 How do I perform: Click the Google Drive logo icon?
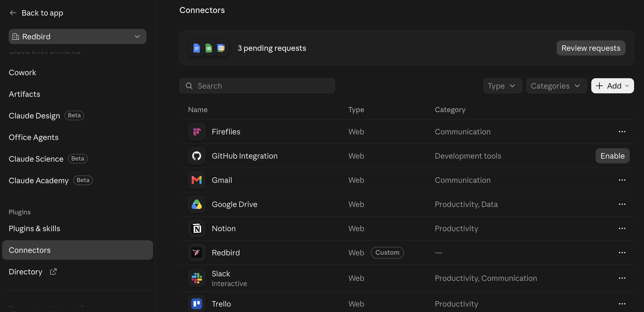(x=196, y=204)
